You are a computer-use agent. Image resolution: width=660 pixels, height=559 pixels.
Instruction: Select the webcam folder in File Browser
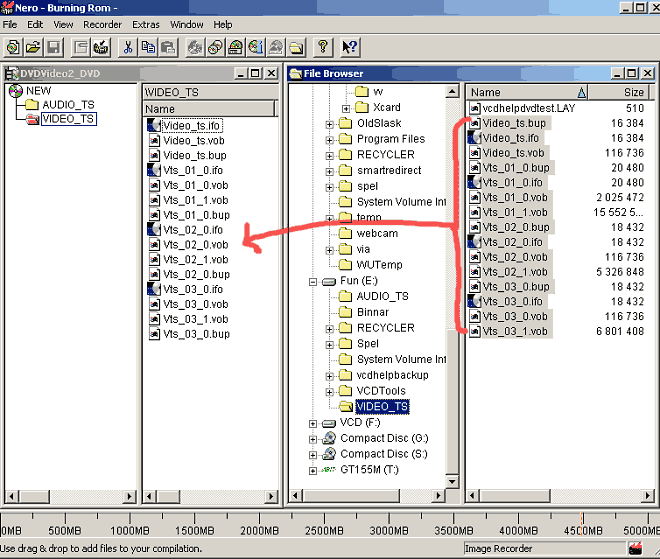click(377, 233)
